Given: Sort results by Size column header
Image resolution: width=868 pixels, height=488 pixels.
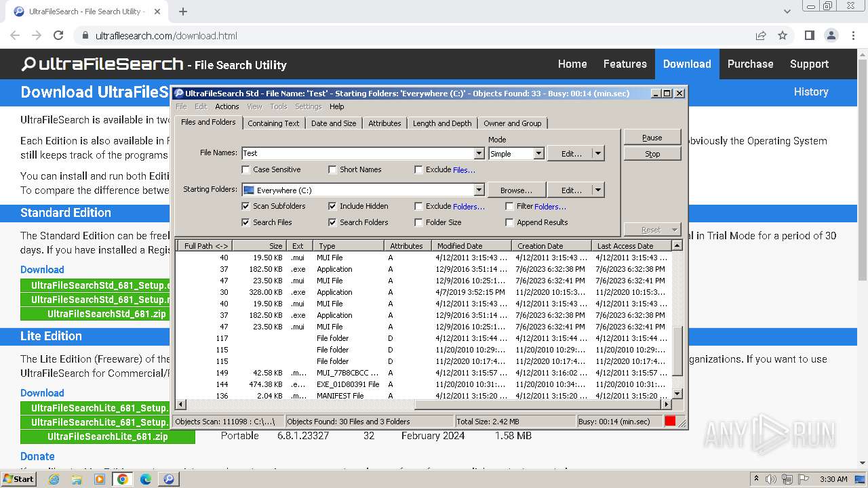Looking at the screenshot, I should coord(260,246).
